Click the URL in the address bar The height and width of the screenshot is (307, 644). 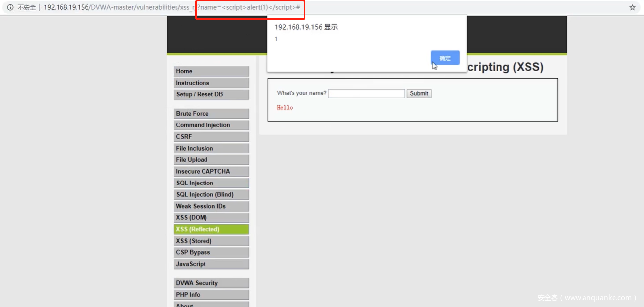(172, 7)
